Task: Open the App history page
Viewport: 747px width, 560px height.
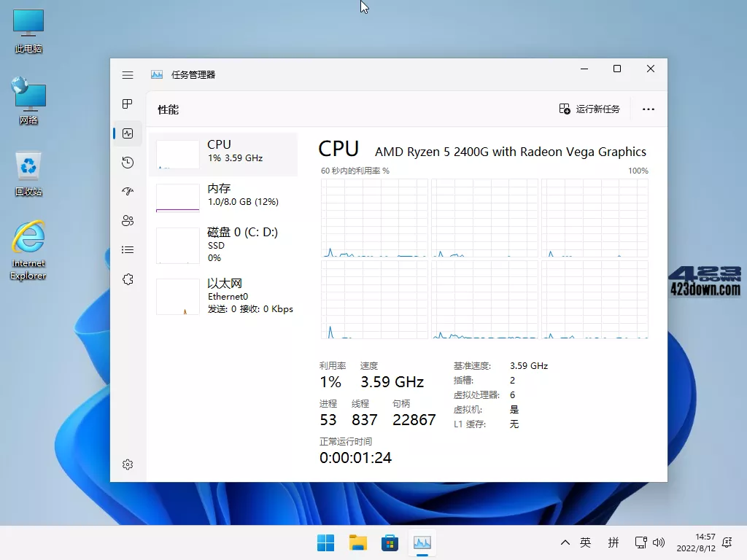Action: (x=128, y=163)
